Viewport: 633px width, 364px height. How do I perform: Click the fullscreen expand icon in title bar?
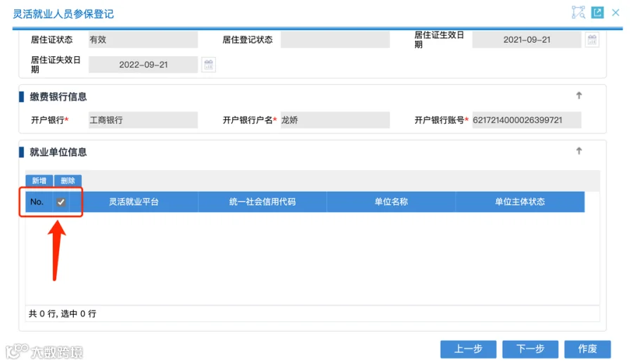(x=578, y=12)
